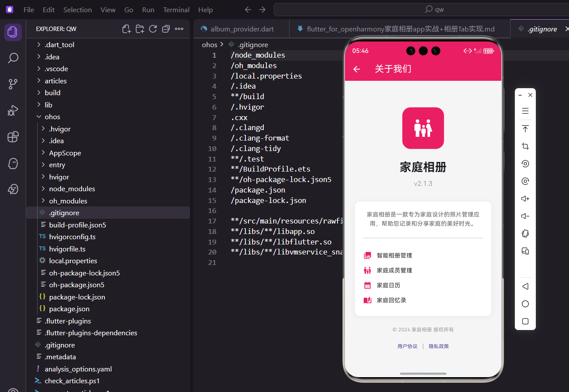The image size is (569, 392).
Task: Click the New File icon in Explorer header
Action: click(127, 29)
